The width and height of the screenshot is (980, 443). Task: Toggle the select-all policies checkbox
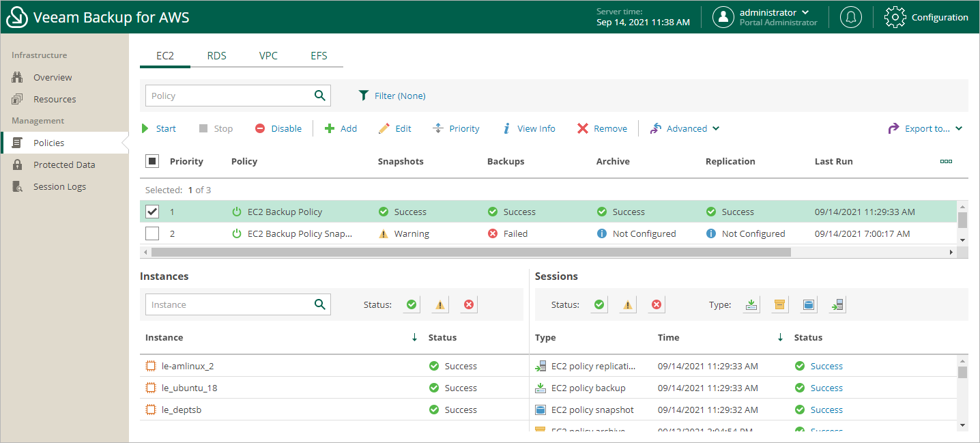pyautogui.click(x=152, y=161)
